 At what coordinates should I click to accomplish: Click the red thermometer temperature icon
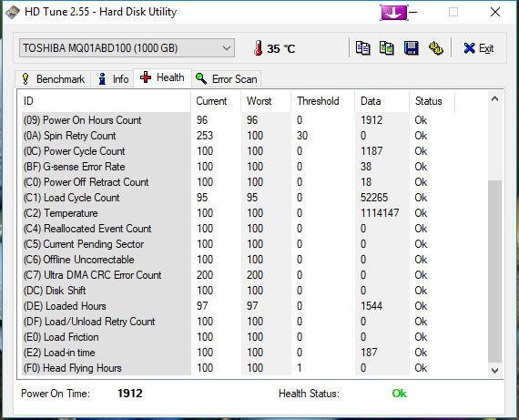pyautogui.click(x=259, y=48)
